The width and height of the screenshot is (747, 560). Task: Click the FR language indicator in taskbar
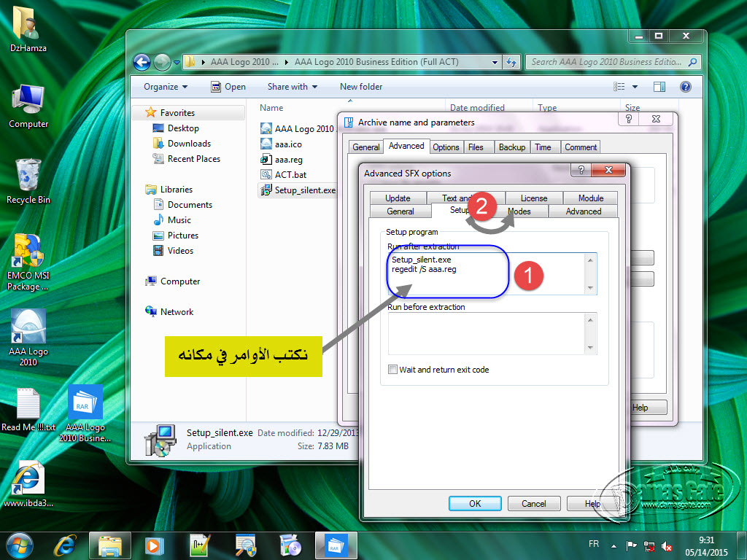(x=594, y=544)
